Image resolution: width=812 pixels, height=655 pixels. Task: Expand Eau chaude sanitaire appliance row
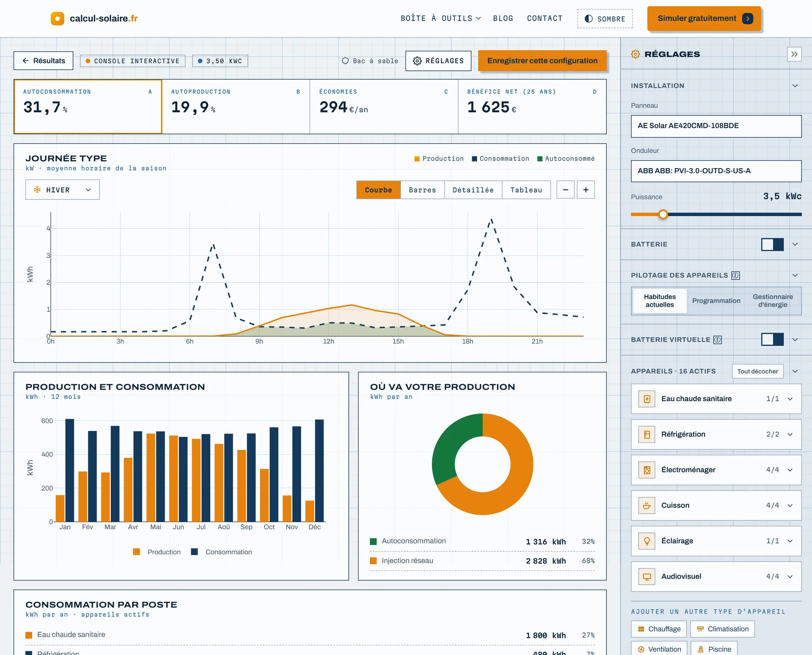[x=716, y=399]
